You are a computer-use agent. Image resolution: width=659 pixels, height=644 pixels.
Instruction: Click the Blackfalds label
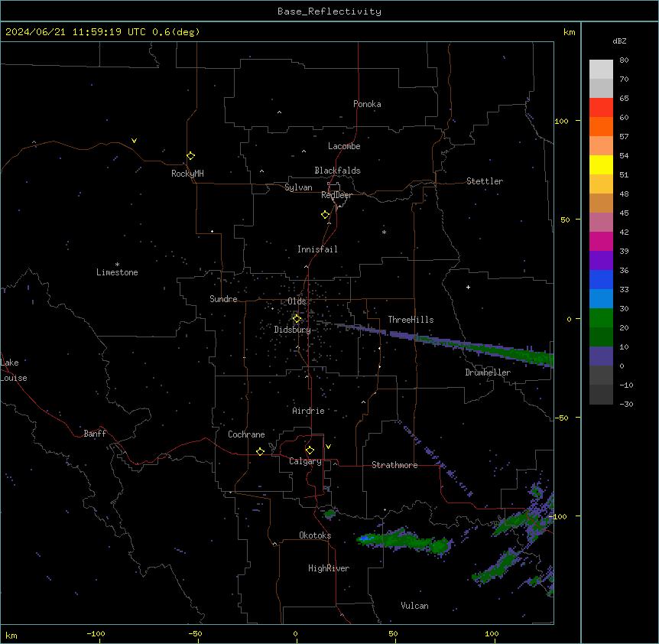coord(337,171)
